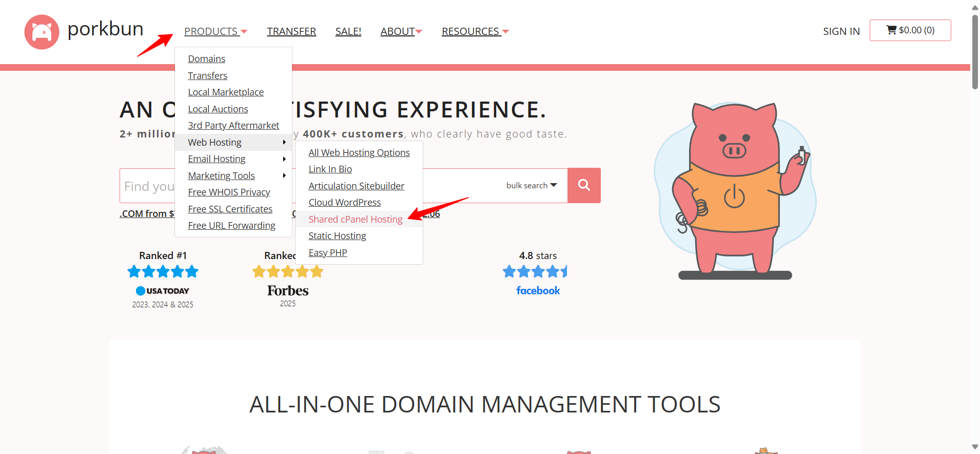Screen dimensions: 980x454
Task: Select Web Hosting menu item
Action: pyautogui.click(x=233, y=142)
